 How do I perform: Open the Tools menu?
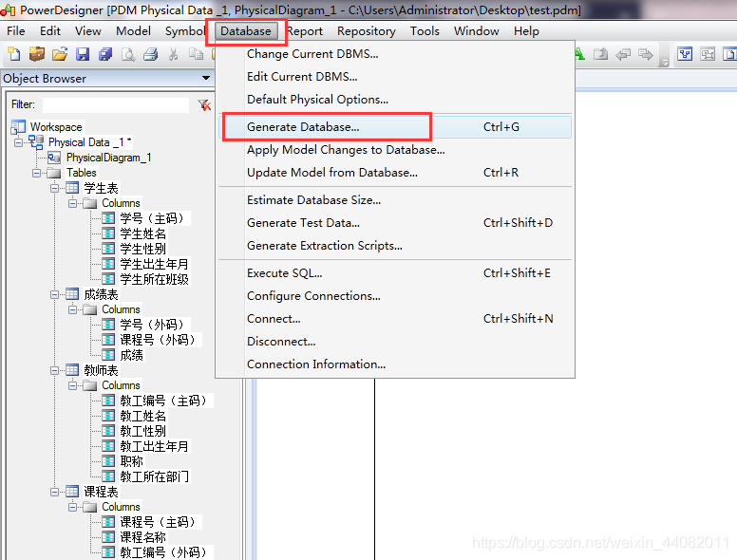(x=425, y=31)
